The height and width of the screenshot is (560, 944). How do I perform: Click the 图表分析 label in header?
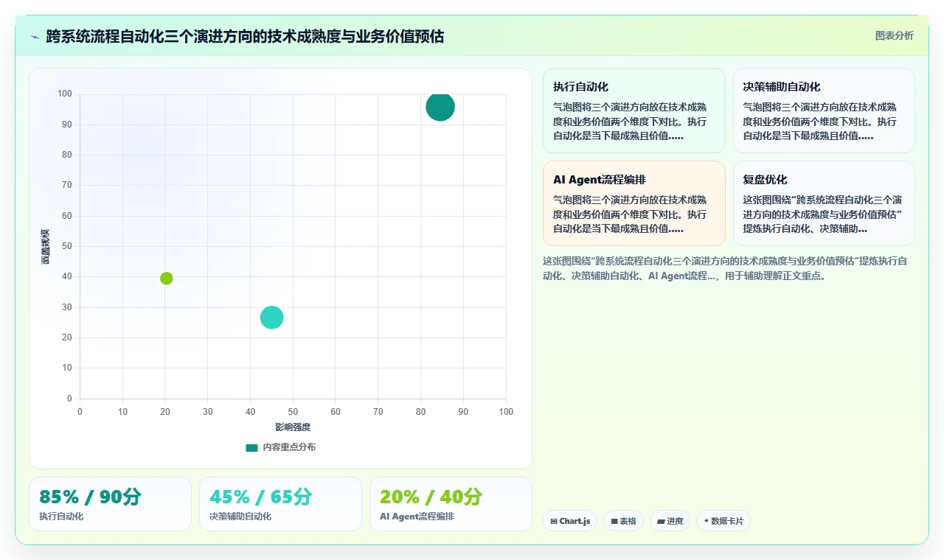(x=894, y=35)
